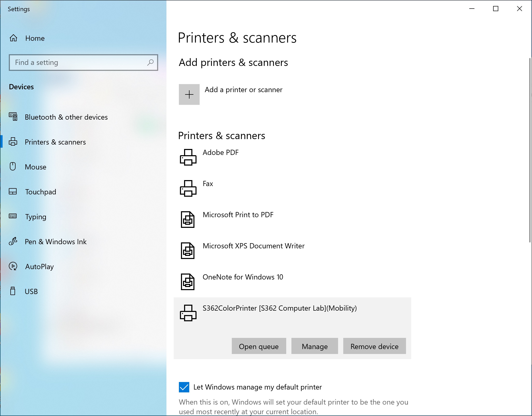
Task: Click the Pen & Windows Ink icon
Action: coord(13,241)
